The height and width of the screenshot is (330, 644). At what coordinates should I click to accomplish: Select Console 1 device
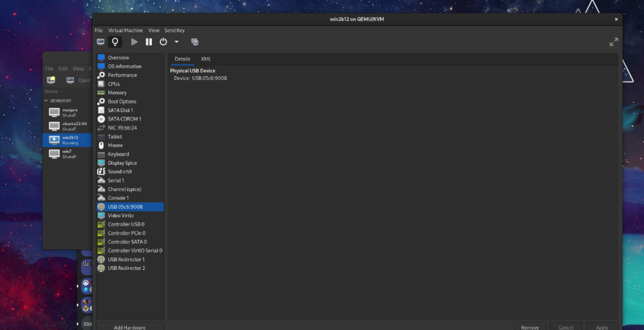point(130,198)
